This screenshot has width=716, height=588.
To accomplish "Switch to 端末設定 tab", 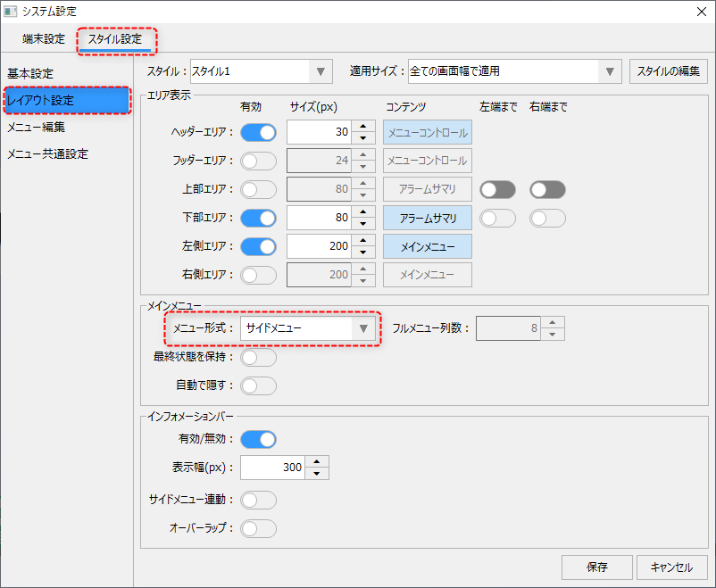I will point(44,39).
